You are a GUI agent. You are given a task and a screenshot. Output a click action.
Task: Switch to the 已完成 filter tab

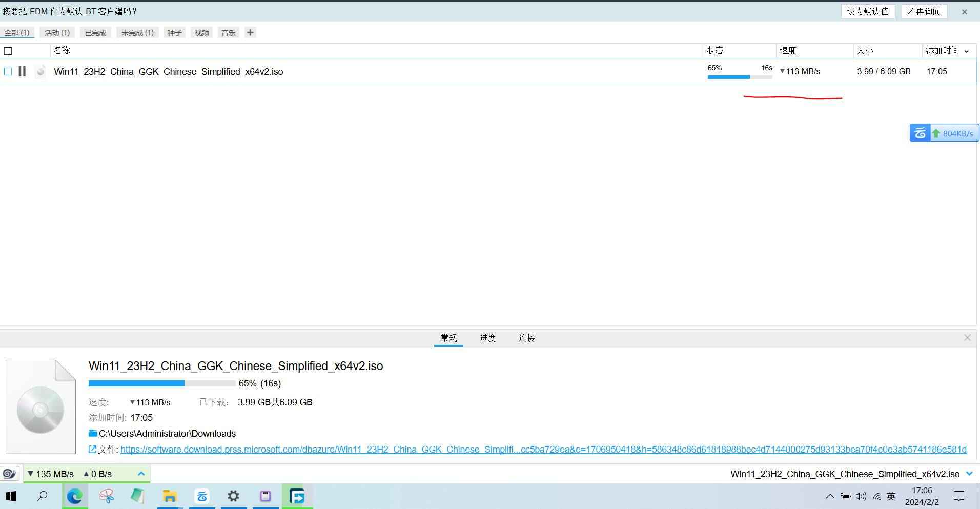pos(95,33)
